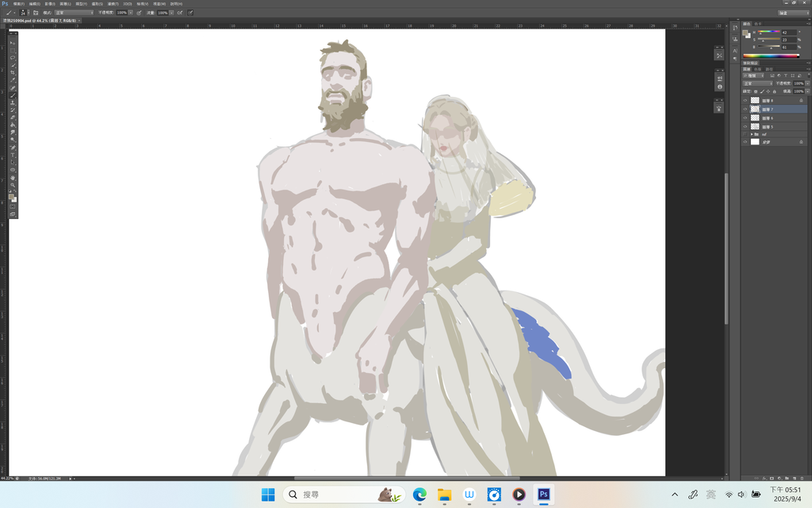Hide the selected layer ending in 7
Viewport: 812px width, 508px height.
coord(745,109)
